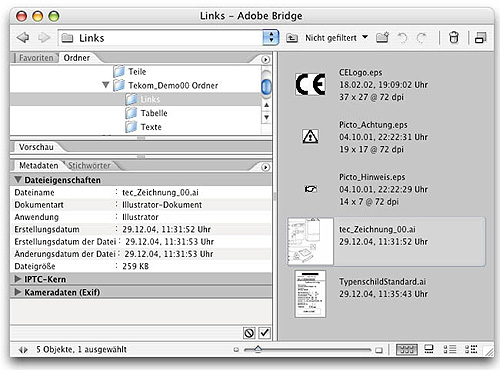Viewport: 500px width, 370px height.
Task: Switch to thumbnails view
Action: point(407,349)
